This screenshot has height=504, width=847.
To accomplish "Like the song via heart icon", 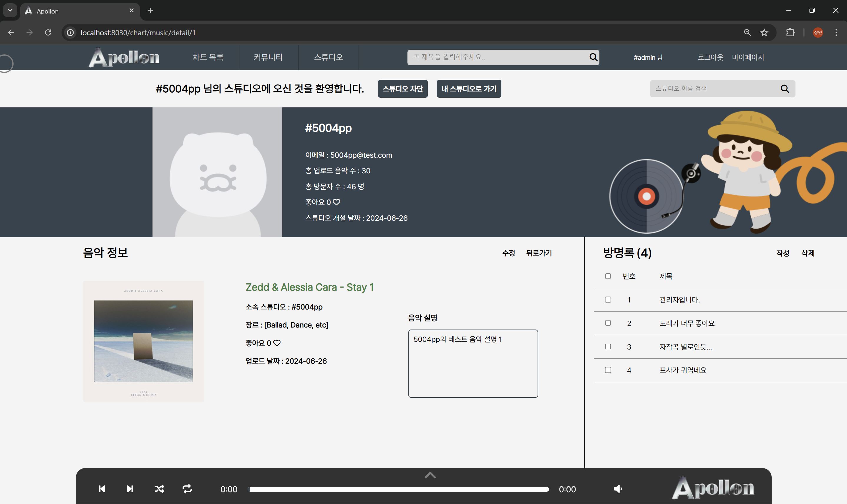I will [277, 343].
